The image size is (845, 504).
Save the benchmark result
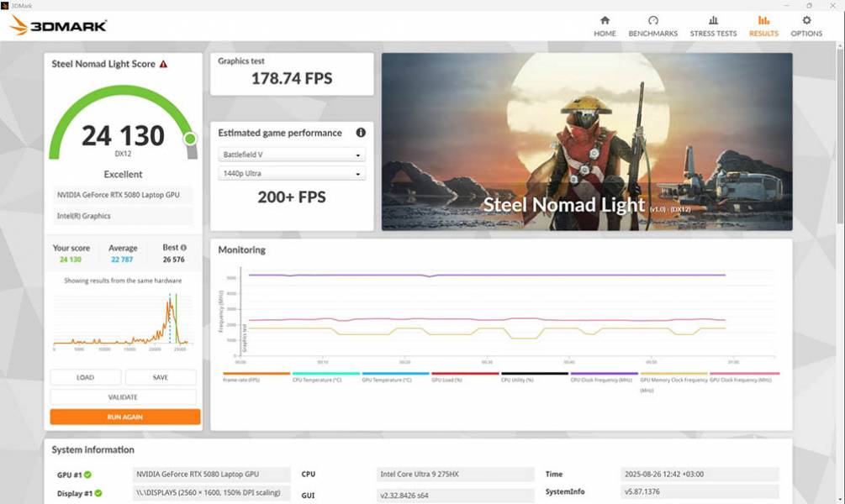pos(160,377)
